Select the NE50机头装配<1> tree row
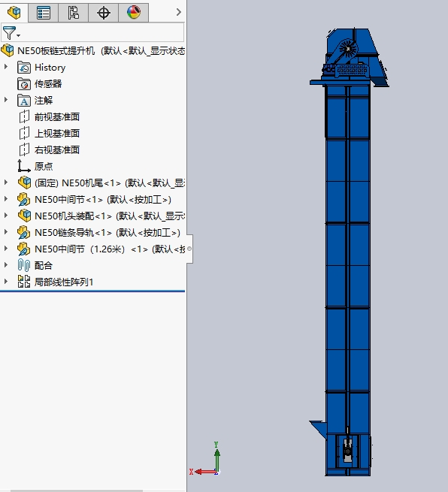 110,216
